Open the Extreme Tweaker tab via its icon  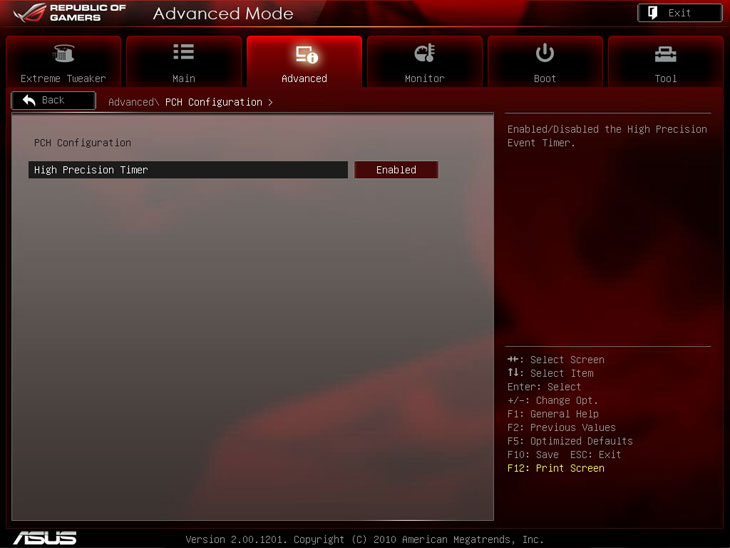(x=63, y=54)
